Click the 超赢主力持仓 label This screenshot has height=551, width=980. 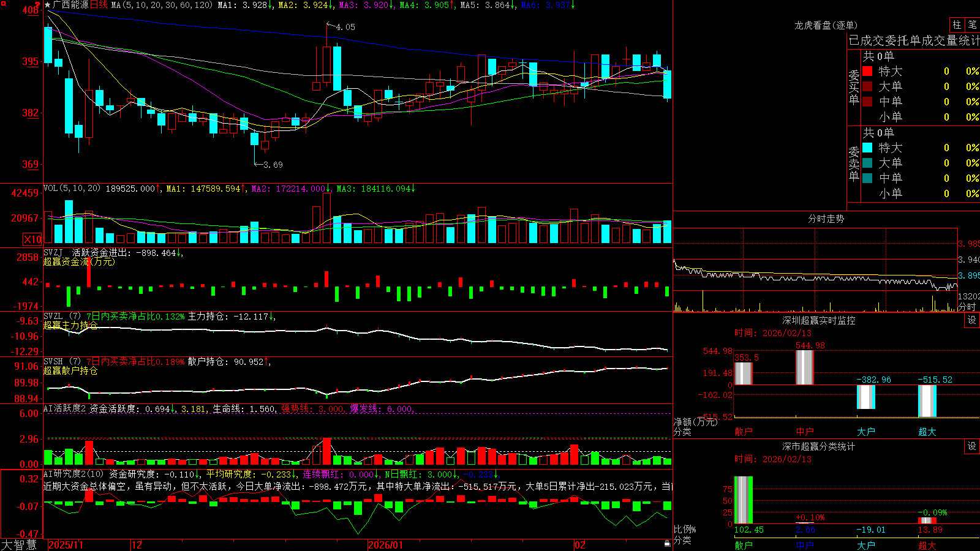pos(70,325)
